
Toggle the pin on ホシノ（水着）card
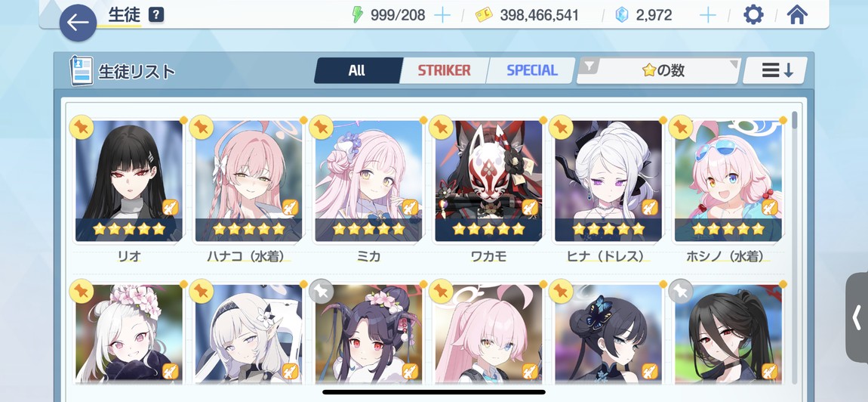tap(680, 128)
